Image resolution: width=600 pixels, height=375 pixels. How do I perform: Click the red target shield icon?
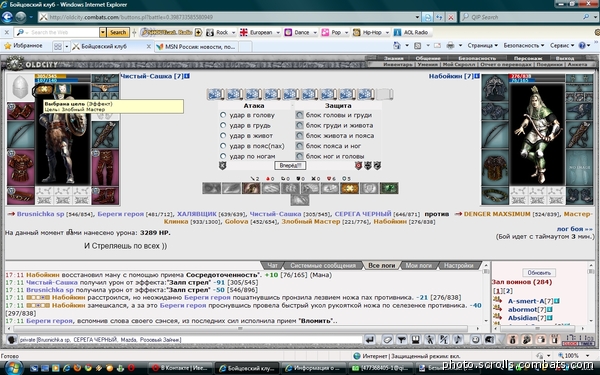[359, 166]
